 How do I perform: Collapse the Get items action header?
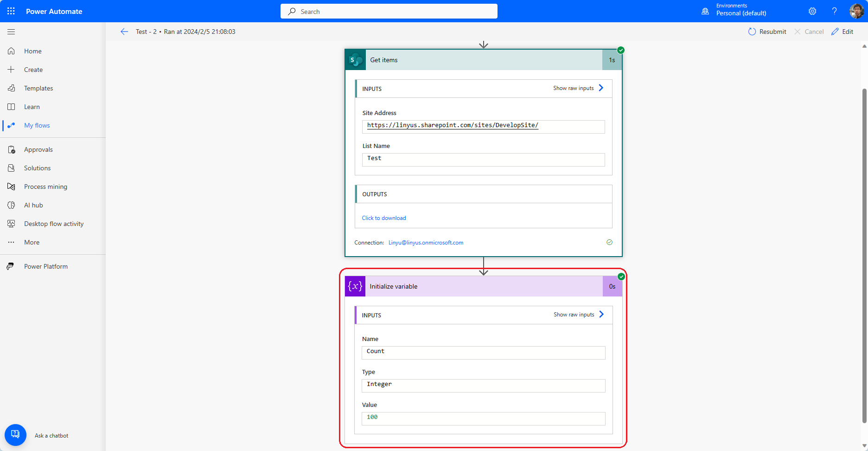[484, 60]
